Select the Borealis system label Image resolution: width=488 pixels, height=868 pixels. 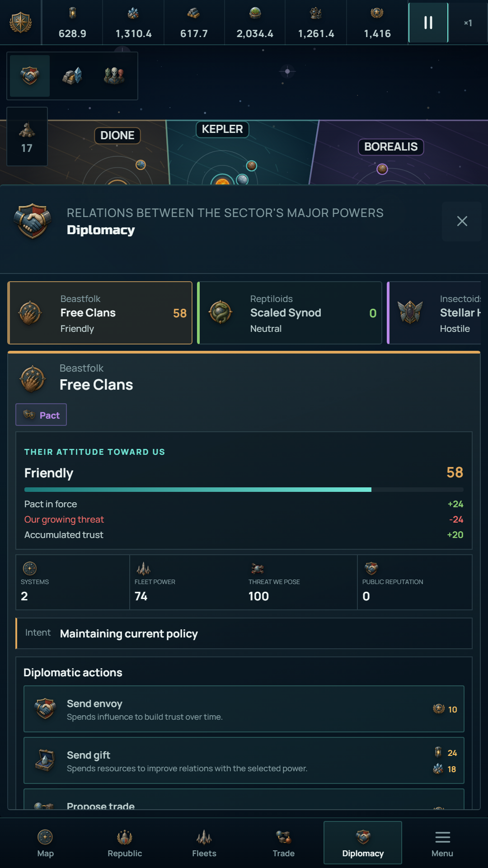[x=391, y=147]
